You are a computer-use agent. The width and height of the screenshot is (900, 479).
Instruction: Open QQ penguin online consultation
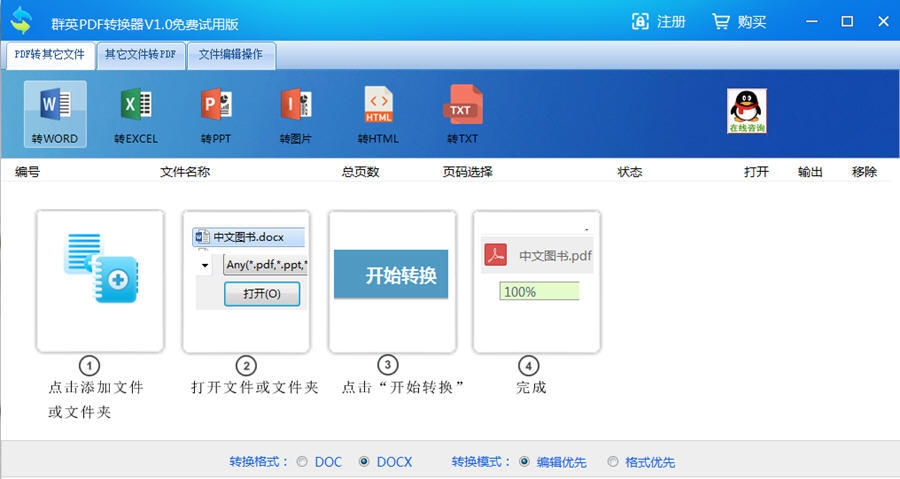[747, 111]
